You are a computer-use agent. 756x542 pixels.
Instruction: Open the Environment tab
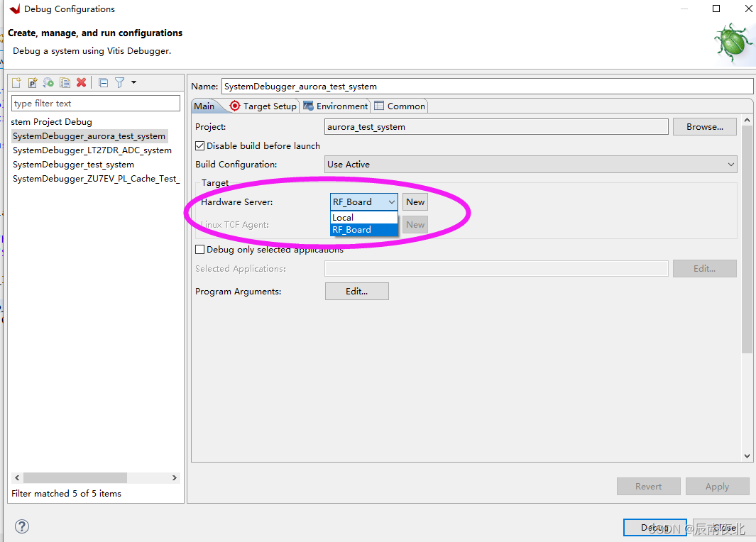(x=336, y=106)
